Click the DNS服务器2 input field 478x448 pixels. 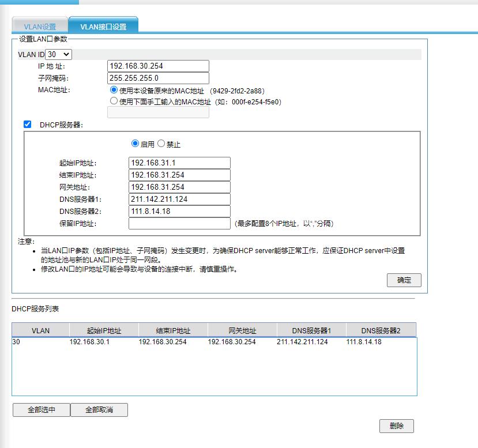point(179,211)
